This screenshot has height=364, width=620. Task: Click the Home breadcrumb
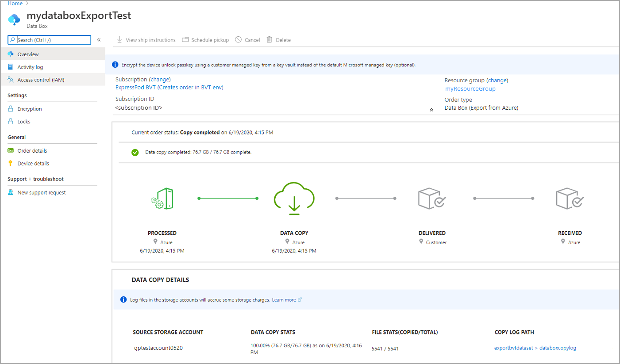coord(15,3)
